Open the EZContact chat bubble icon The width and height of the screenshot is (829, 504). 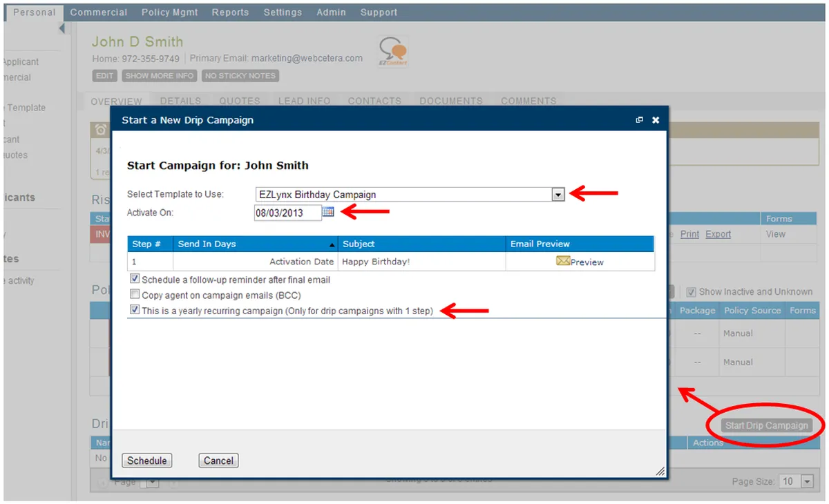[393, 52]
